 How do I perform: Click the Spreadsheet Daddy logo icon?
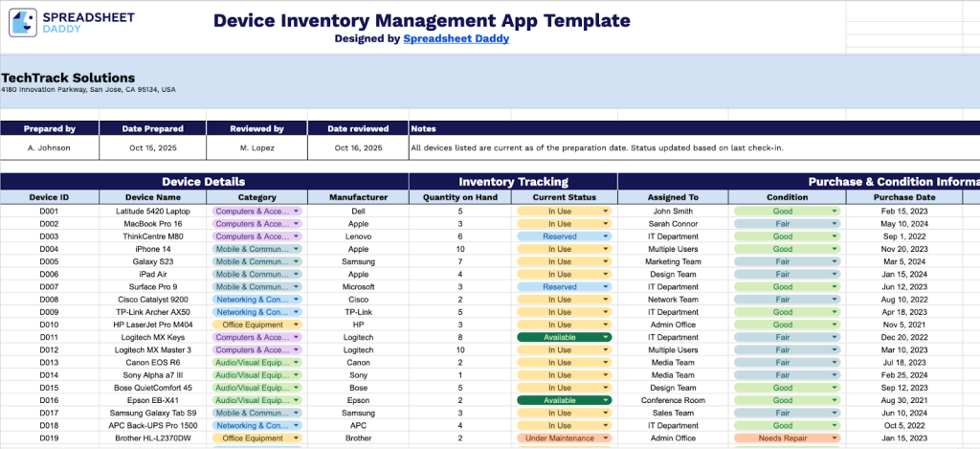click(x=24, y=23)
